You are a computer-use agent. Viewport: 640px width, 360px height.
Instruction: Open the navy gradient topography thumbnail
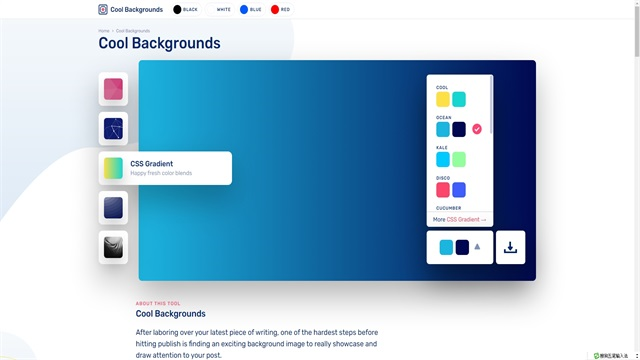coord(113,208)
